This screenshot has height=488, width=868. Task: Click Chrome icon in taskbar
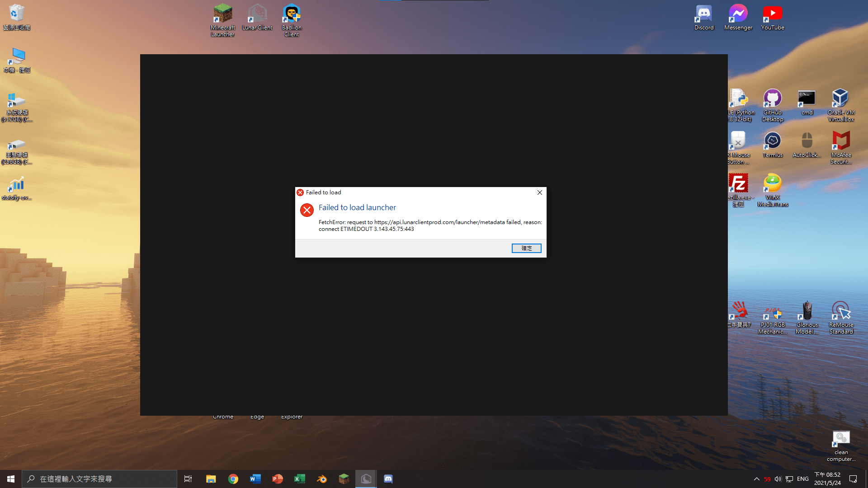pos(233,479)
